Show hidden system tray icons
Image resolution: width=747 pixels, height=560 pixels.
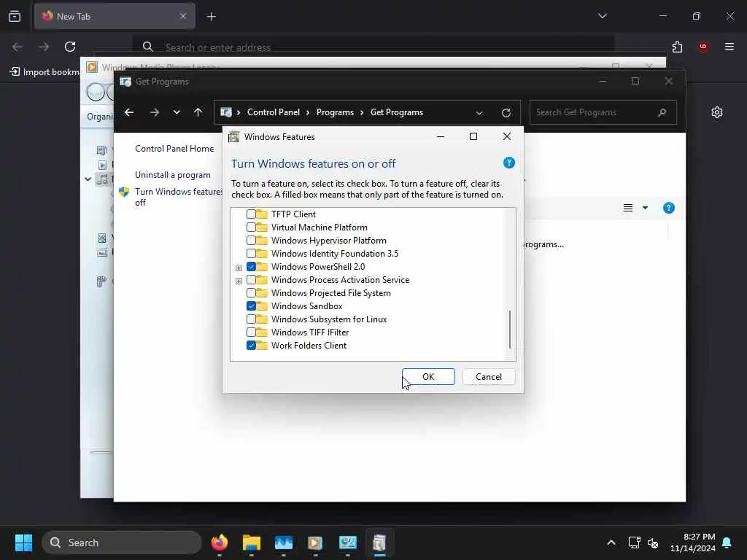coord(611,542)
